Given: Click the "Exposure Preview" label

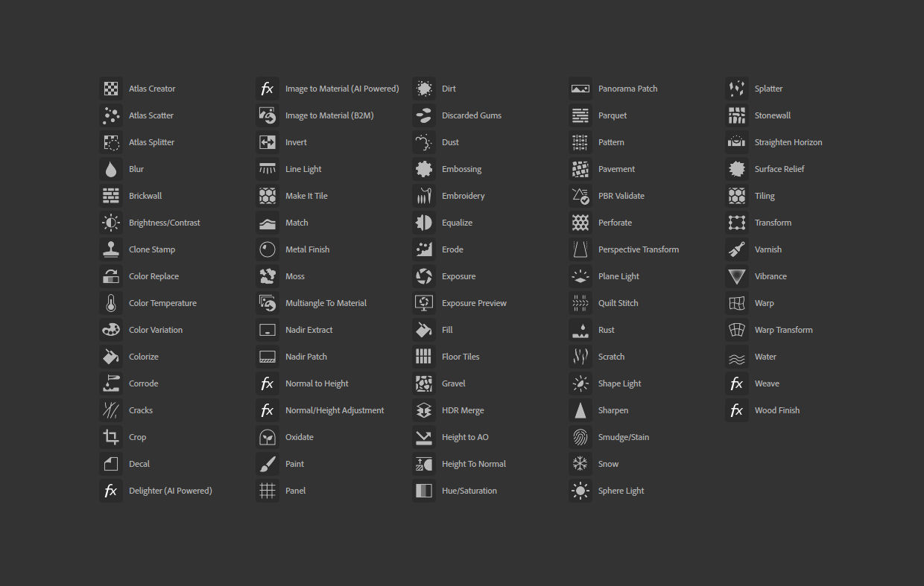Looking at the screenshot, I should point(474,303).
